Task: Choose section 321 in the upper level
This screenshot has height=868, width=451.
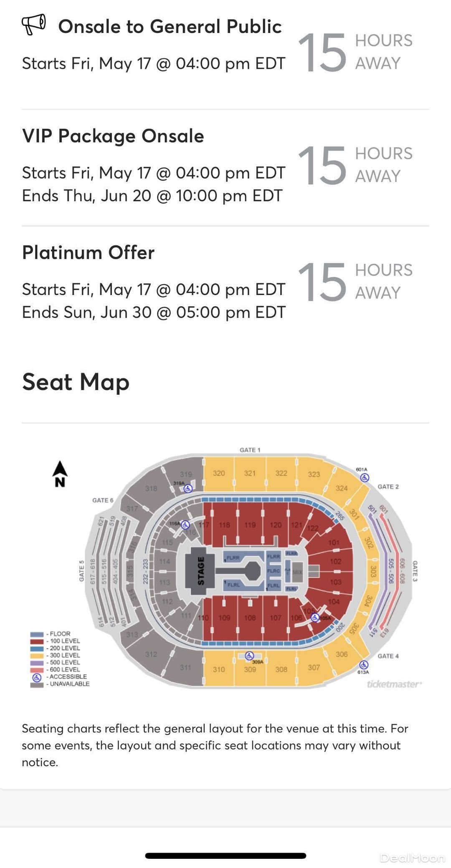Action: coord(250,473)
